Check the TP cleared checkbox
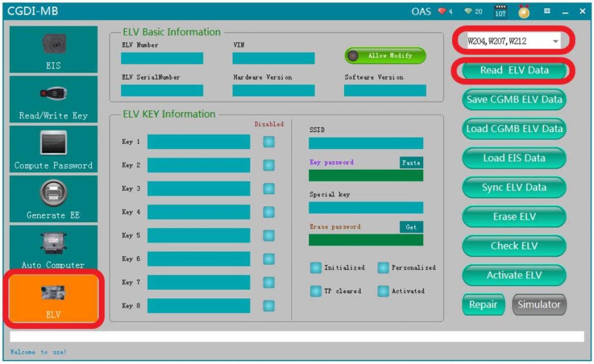Image resolution: width=594 pixels, height=364 pixels. point(316,291)
